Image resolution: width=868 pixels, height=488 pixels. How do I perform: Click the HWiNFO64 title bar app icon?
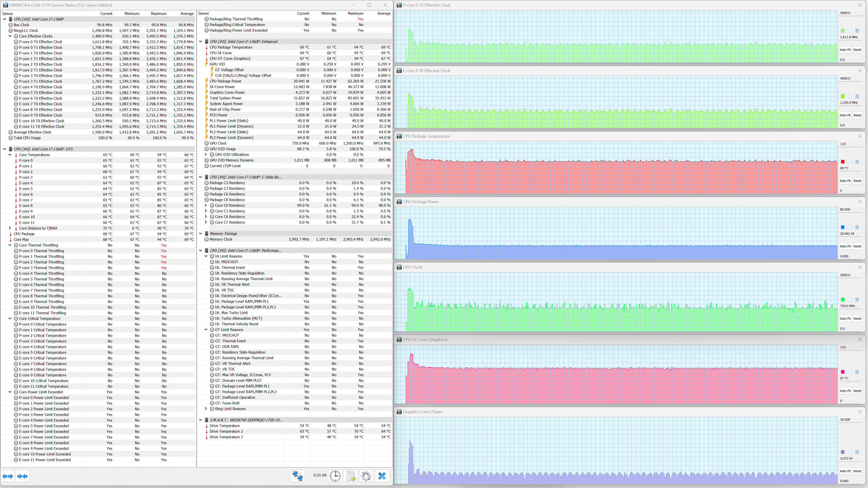click(5, 5)
